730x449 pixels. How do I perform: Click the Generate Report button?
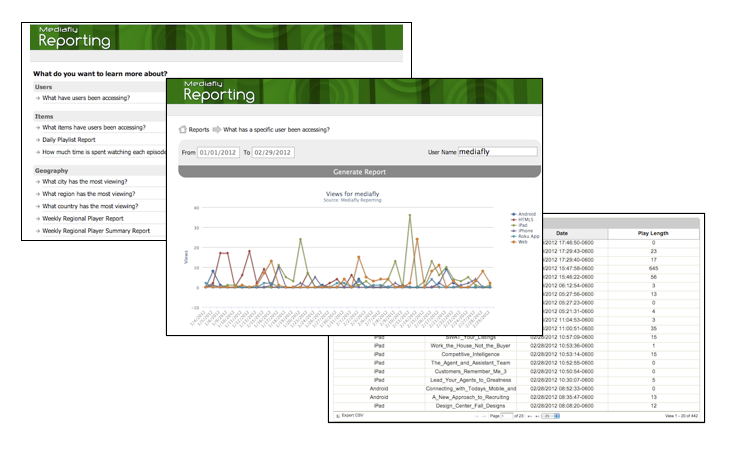359,172
